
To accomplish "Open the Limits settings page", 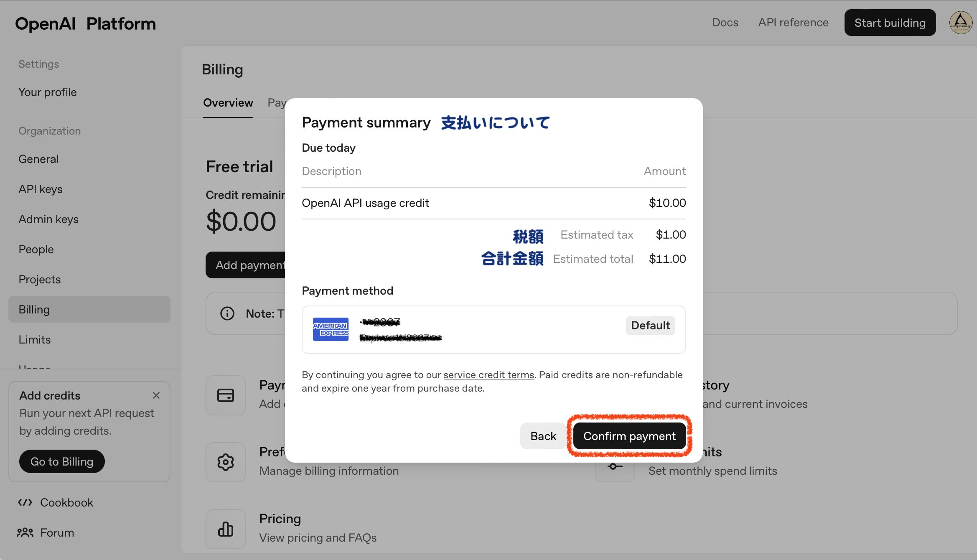I will coord(35,339).
